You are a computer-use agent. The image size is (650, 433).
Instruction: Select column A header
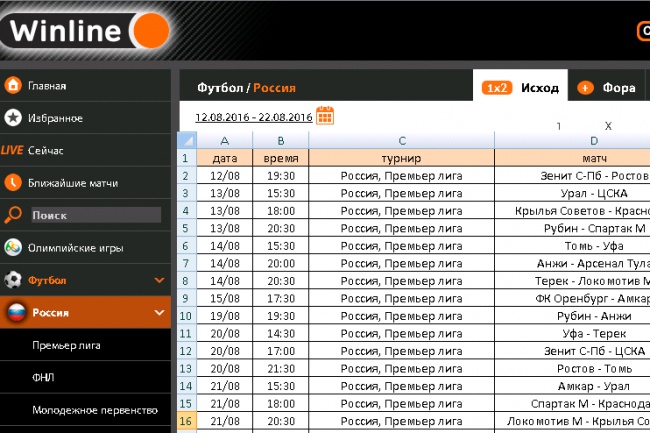pos(225,140)
